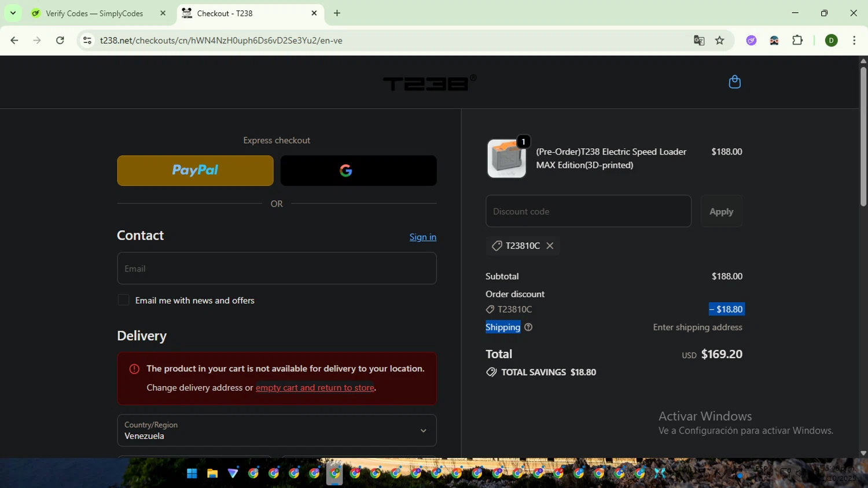Click the scrollbar down arrow

click(863, 453)
